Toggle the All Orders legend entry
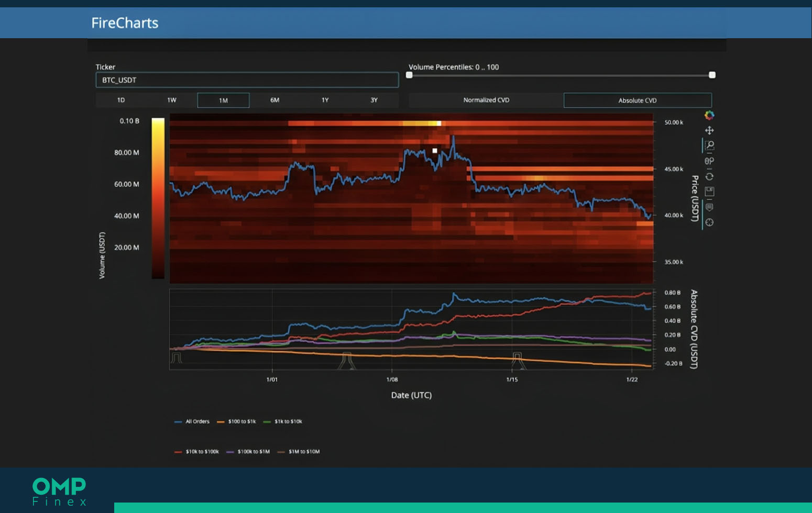 pyautogui.click(x=192, y=421)
